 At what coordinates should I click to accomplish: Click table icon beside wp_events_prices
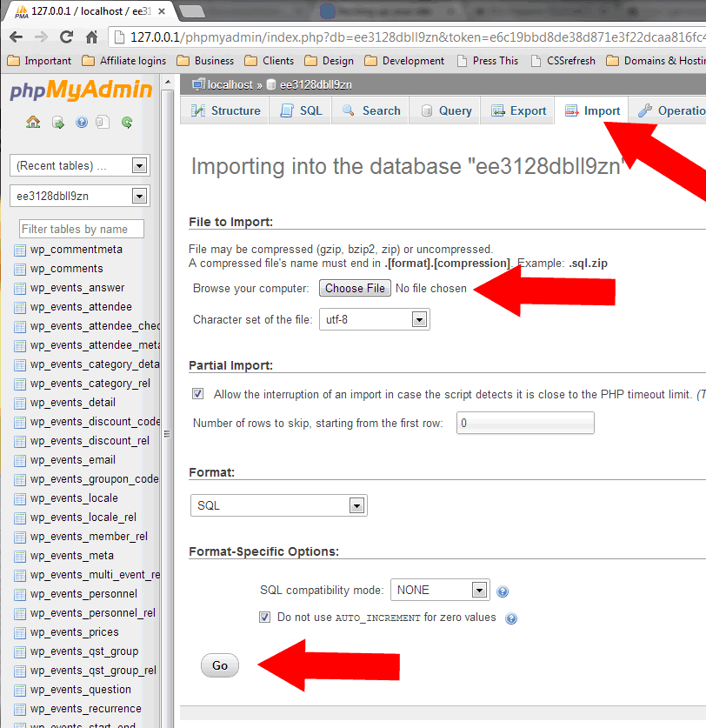tap(20, 633)
